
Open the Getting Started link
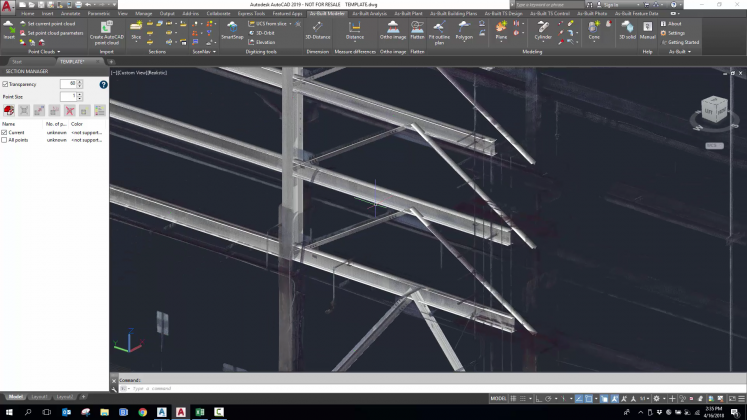pos(683,42)
